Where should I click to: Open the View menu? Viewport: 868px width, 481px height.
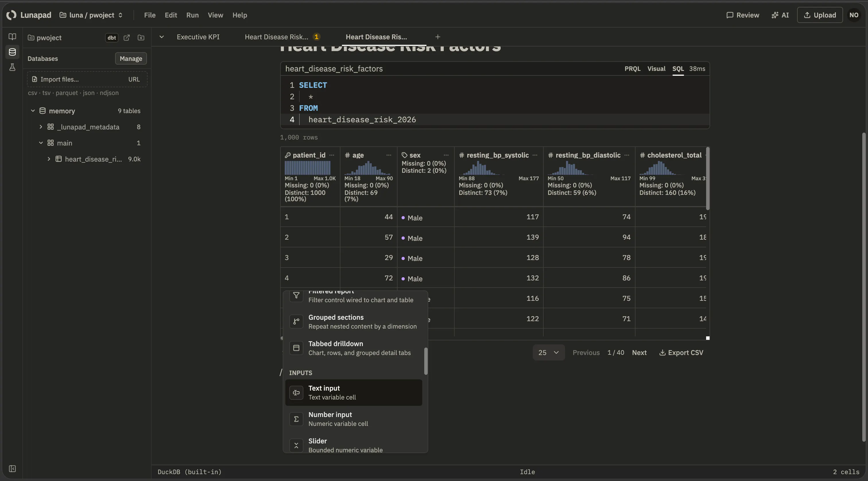[x=215, y=15]
